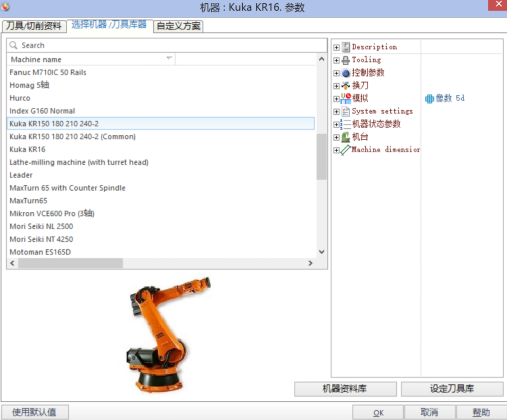The height and width of the screenshot is (420, 508).
Task: Click the 模拟 simulation icon
Action: [x=346, y=98]
